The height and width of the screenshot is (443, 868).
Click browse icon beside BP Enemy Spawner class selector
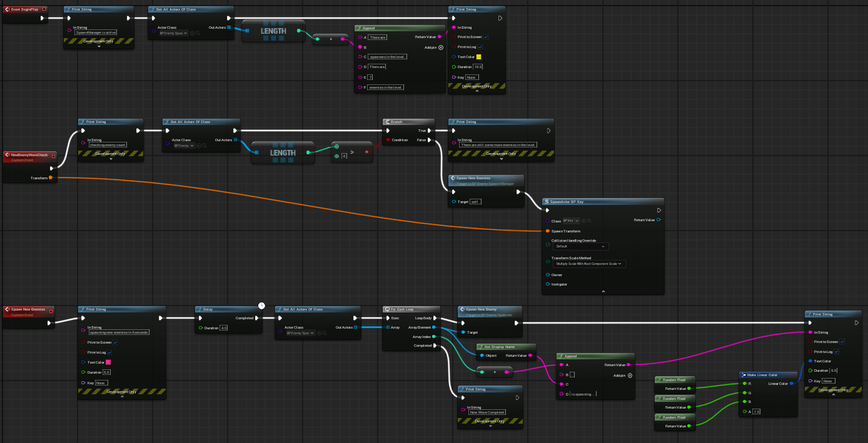325,333
